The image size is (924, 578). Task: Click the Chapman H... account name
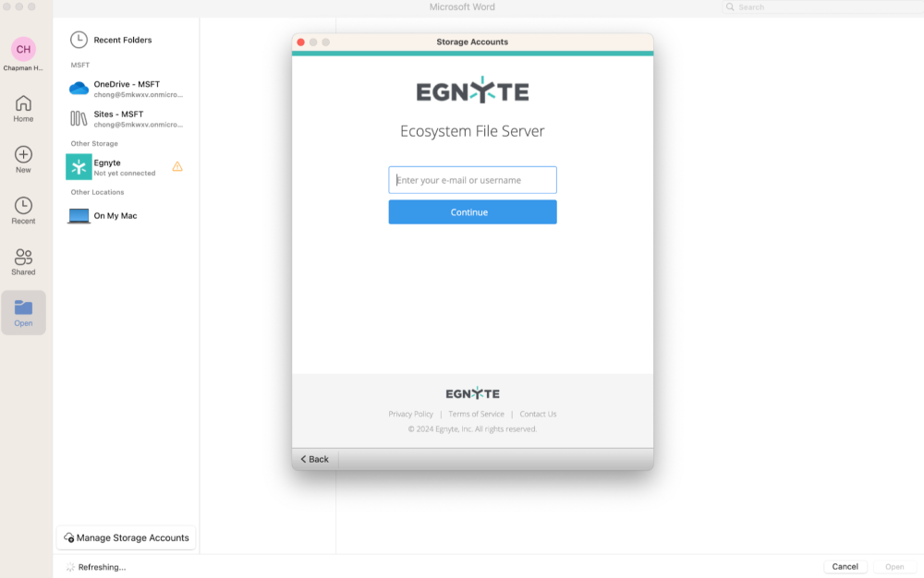pyautogui.click(x=23, y=68)
